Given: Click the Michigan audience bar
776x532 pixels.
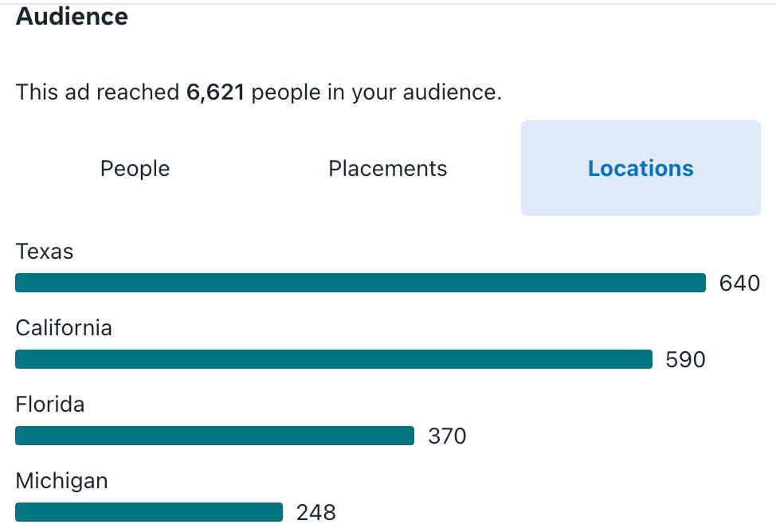Looking at the screenshot, I should (x=149, y=512).
